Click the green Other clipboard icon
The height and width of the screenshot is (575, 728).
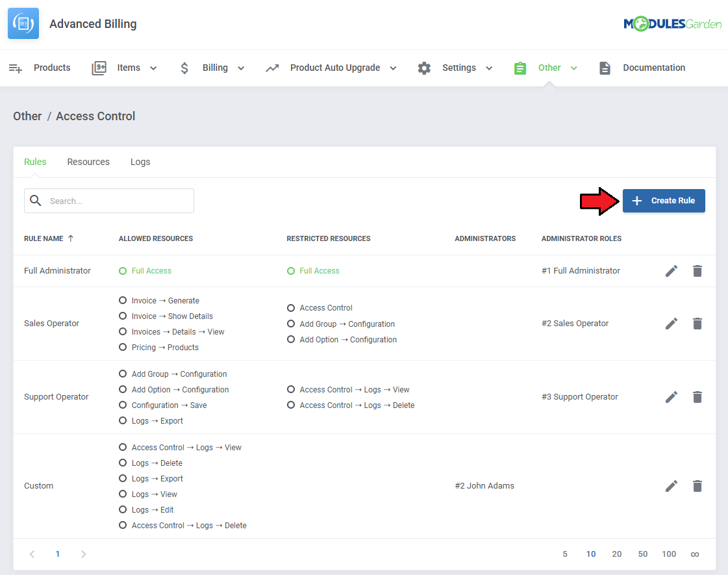pyautogui.click(x=520, y=68)
